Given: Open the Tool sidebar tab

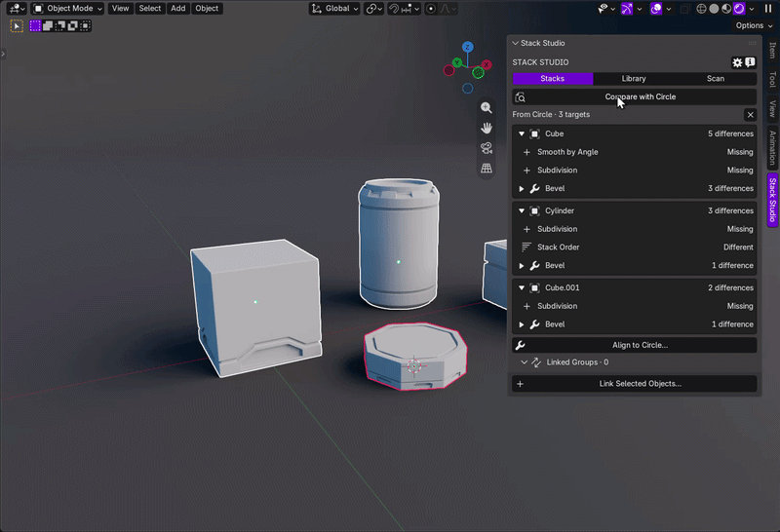Looking at the screenshot, I should coord(772,80).
